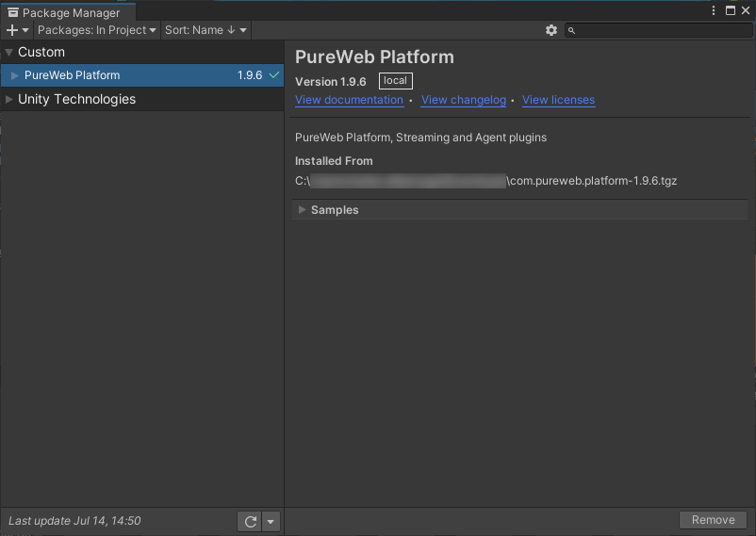This screenshot has width=756, height=536.
Task: Click the installed checkmark beside PureWeb Platform
Action: 274,75
